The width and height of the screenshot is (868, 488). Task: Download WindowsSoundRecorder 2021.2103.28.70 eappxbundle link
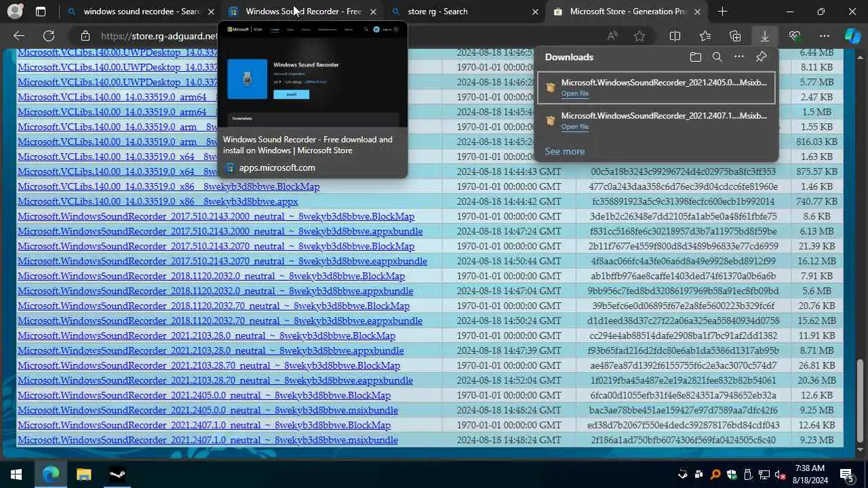[215, 380]
